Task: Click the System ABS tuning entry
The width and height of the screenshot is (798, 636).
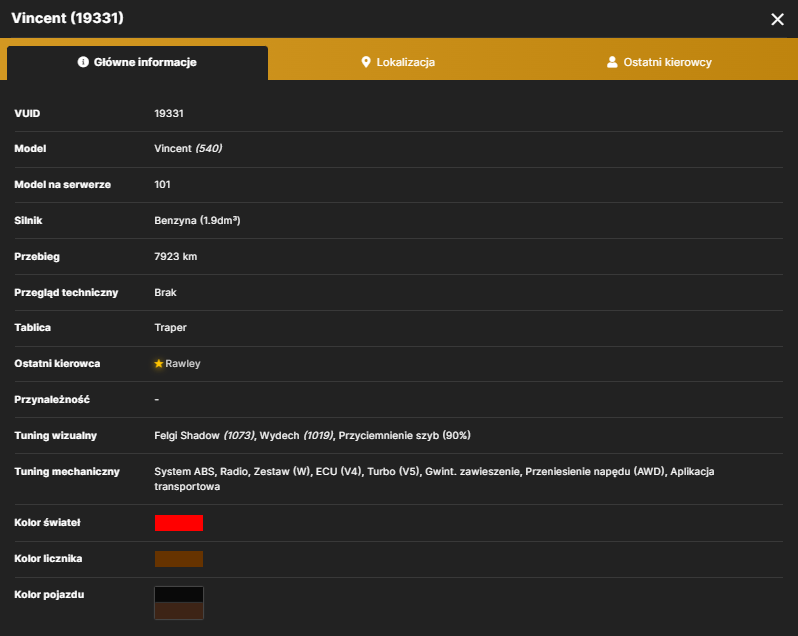Action: tap(185, 472)
